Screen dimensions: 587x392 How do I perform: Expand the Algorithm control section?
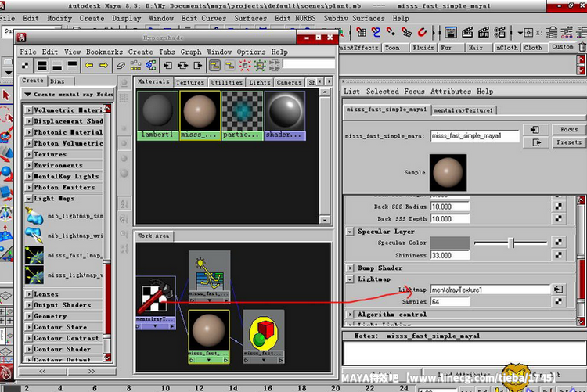point(349,315)
